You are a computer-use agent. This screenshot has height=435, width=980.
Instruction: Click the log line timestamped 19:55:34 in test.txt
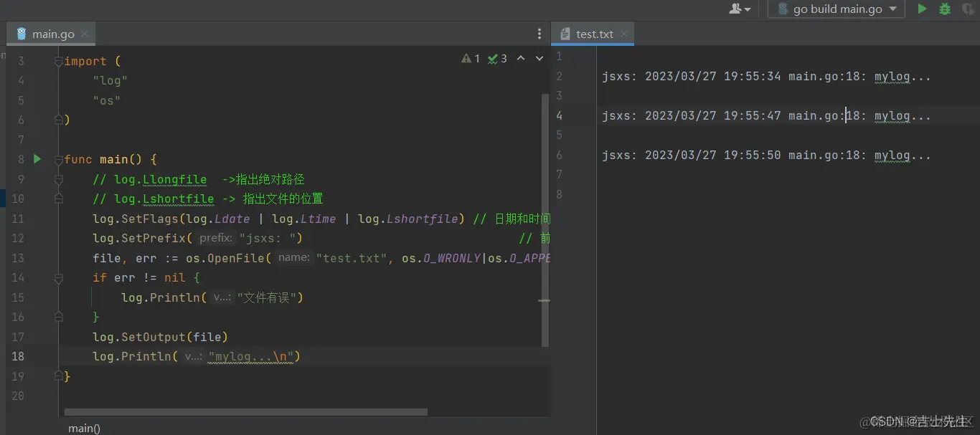tap(766, 76)
